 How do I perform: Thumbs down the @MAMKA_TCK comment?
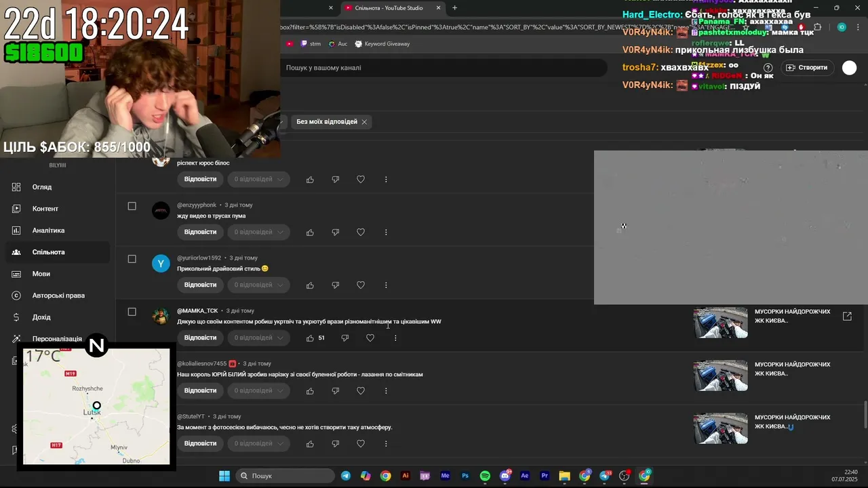[x=344, y=338]
